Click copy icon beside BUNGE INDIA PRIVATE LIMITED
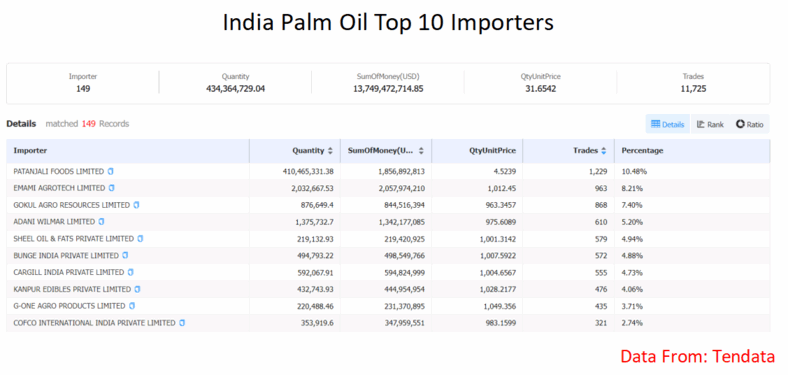Viewport: 788px width, 375px height. pos(125,255)
